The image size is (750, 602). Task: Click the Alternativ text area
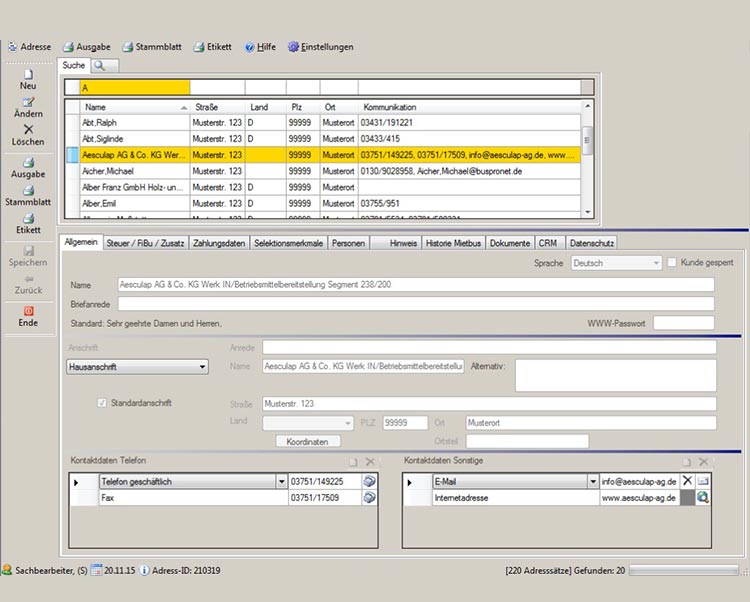click(616, 375)
